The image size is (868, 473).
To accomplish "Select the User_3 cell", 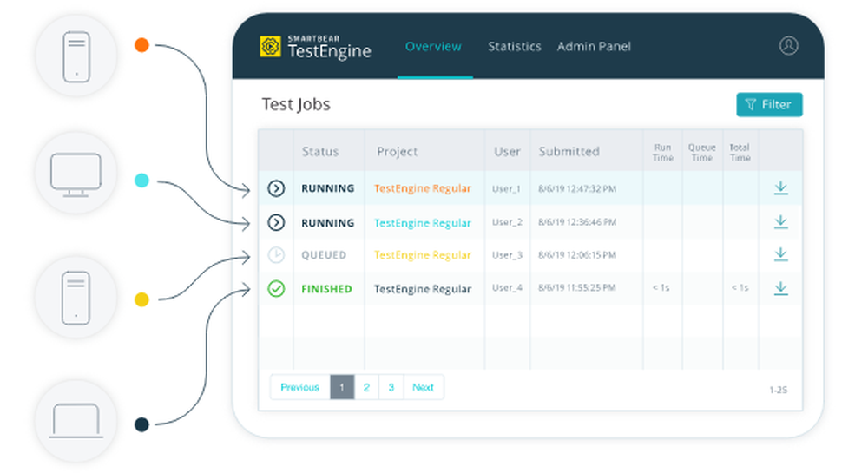I will coord(507,255).
